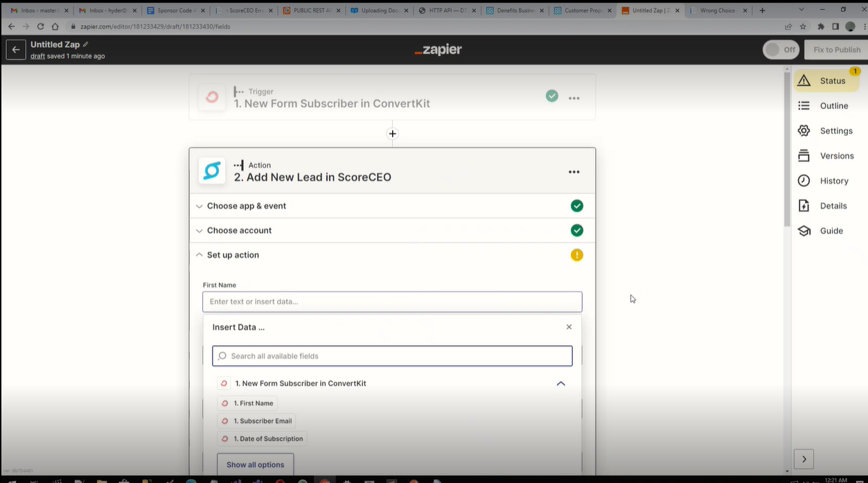Image resolution: width=868 pixels, height=483 pixels.
Task: Open the Outline panel
Action: tap(826, 106)
